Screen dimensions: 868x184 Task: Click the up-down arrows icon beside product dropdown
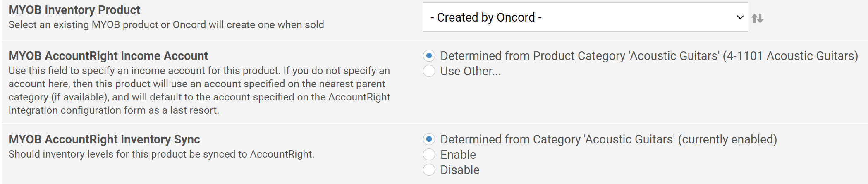coord(757,18)
